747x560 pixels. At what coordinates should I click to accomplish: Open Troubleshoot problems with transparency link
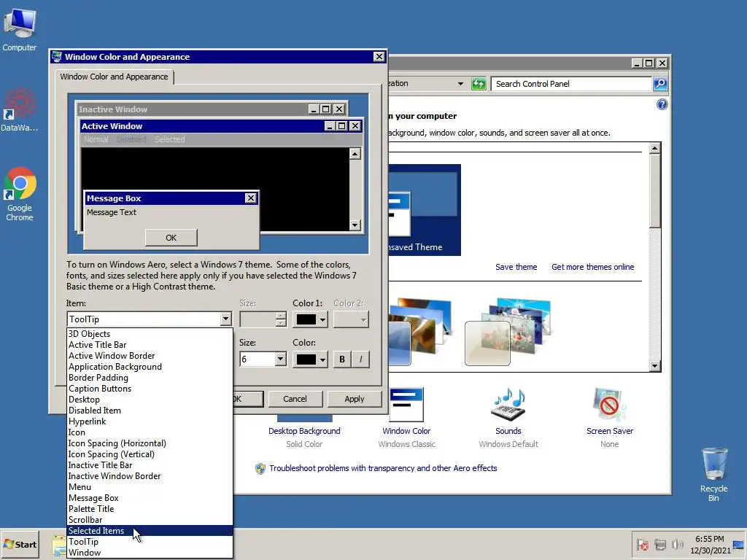[x=383, y=469]
